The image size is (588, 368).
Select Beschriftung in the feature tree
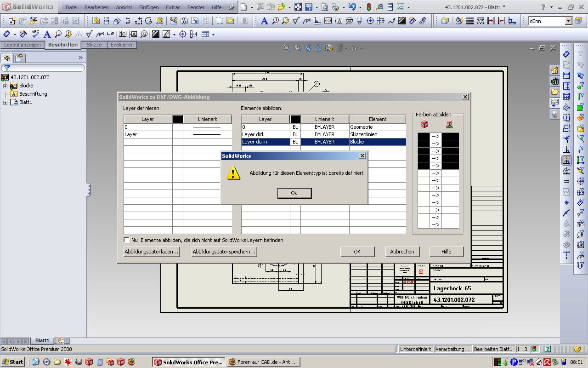[x=33, y=94]
